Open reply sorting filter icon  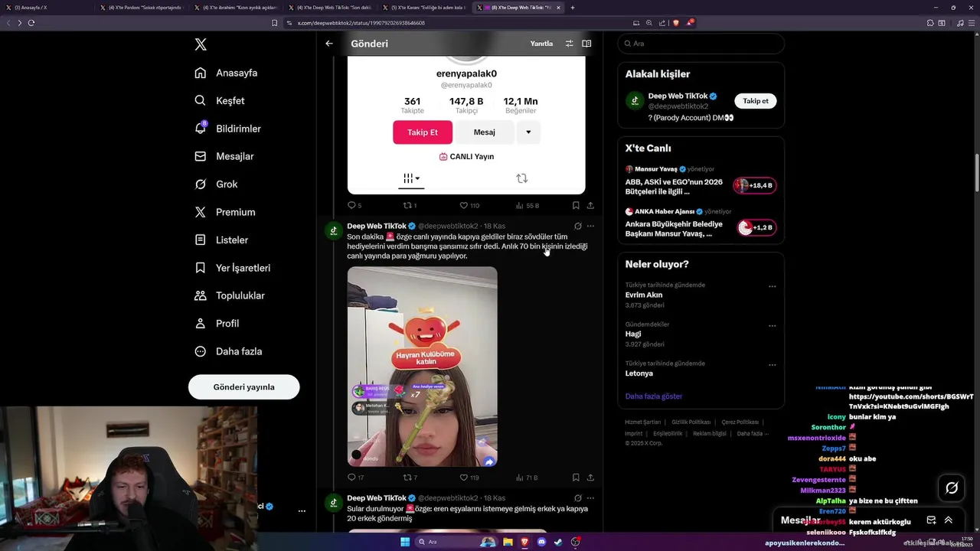pyautogui.click(x=569, y=44)
